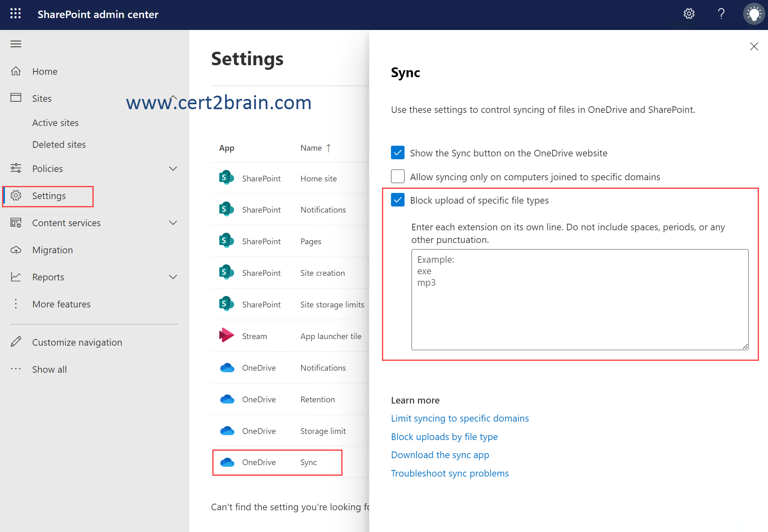The image size is (768, 532).
Task: Click the blocked file extensions text box
Action: 580,300
